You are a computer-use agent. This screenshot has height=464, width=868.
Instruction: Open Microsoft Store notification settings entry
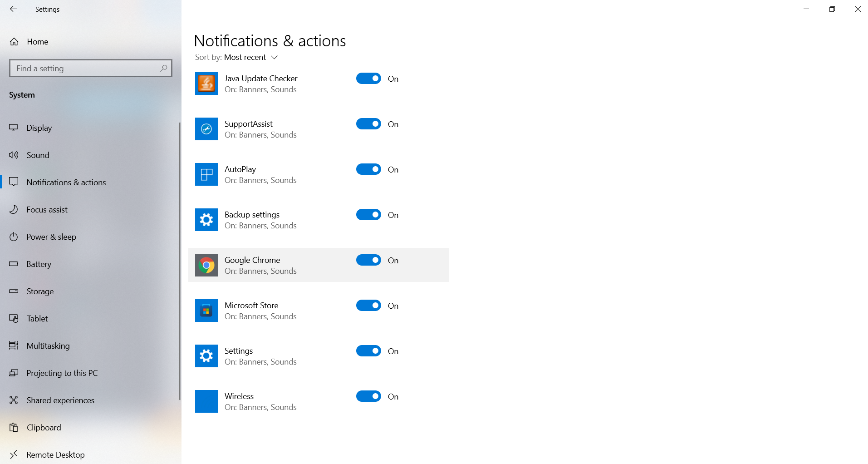319,311
